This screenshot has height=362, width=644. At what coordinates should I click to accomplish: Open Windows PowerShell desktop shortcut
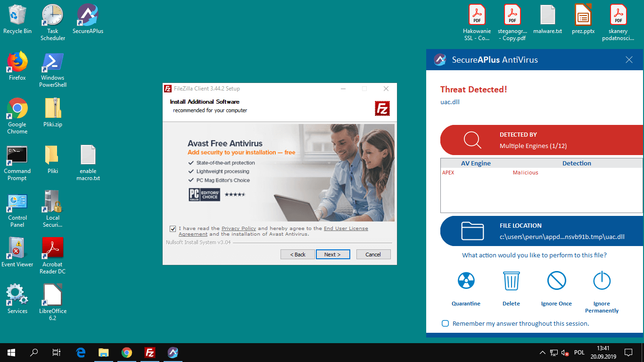53,69
